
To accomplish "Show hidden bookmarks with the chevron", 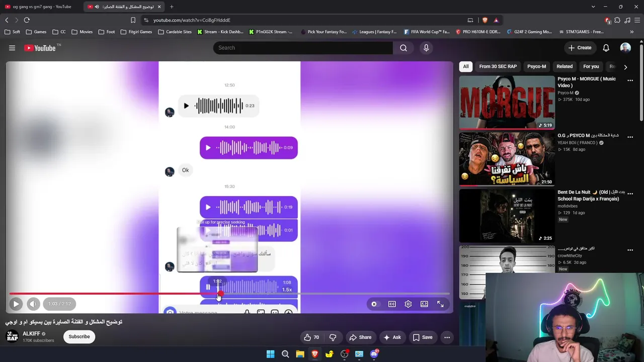I will coord(632,32).
